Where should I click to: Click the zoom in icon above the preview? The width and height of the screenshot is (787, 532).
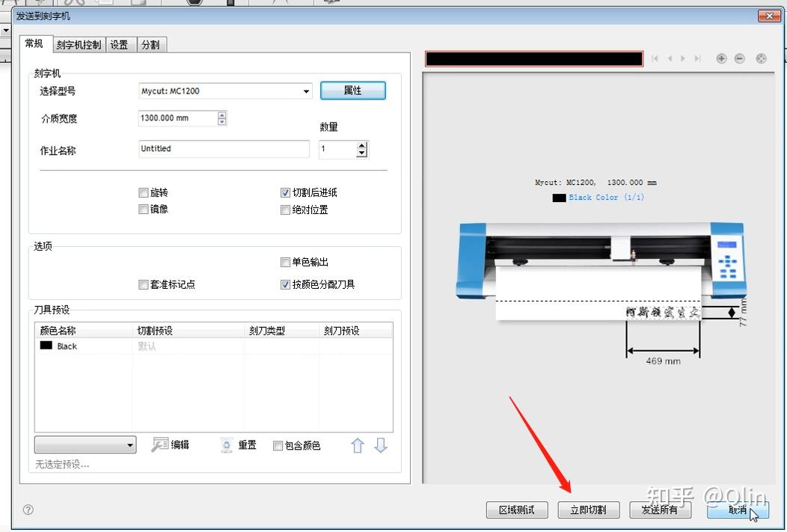click(720, 58)
